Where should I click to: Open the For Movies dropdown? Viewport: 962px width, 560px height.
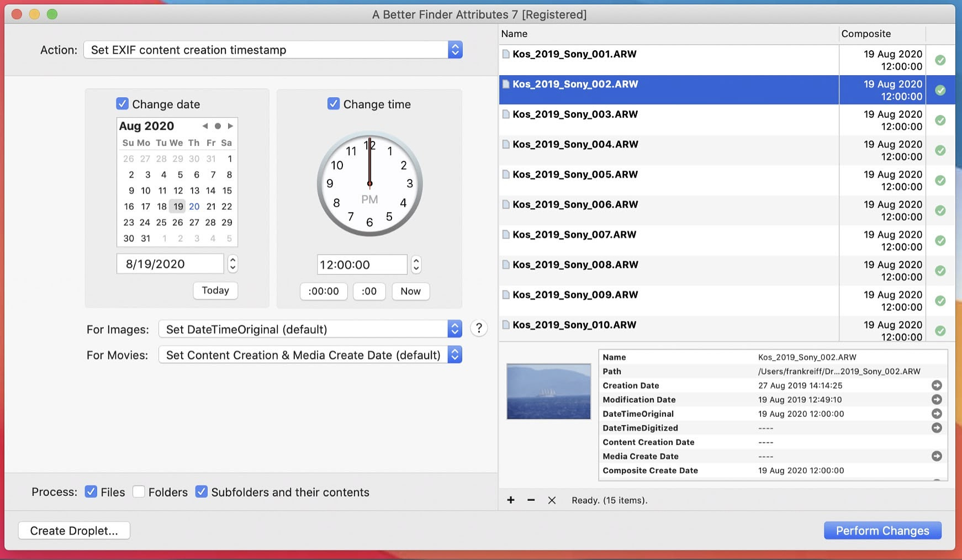310,355
